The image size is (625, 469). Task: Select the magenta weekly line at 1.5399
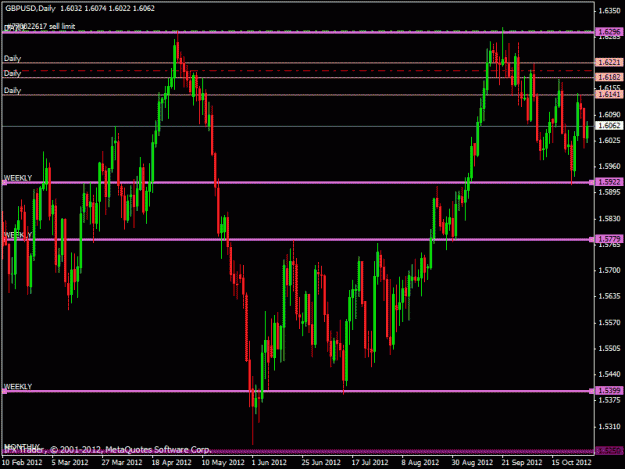(x=298, y=391)
